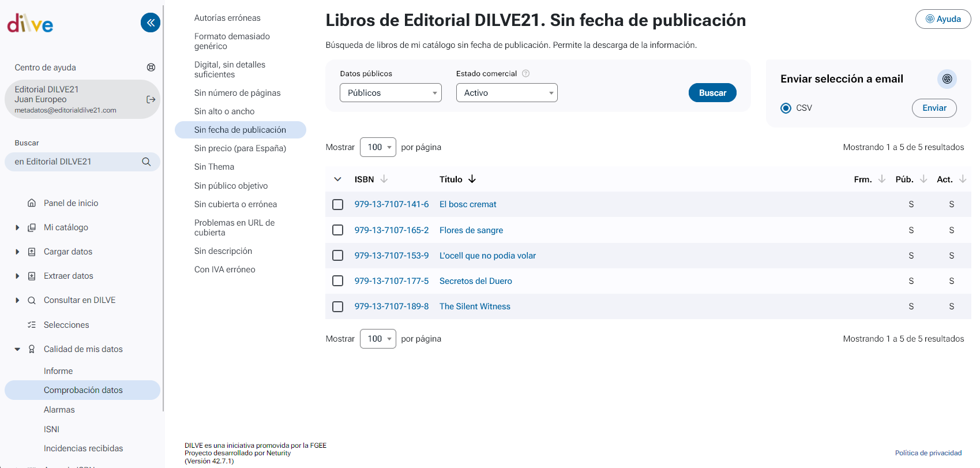The height and width of the screenshot is (468, 980).
Task: Open Sin Thema check in the list
Action: (214, 167)
